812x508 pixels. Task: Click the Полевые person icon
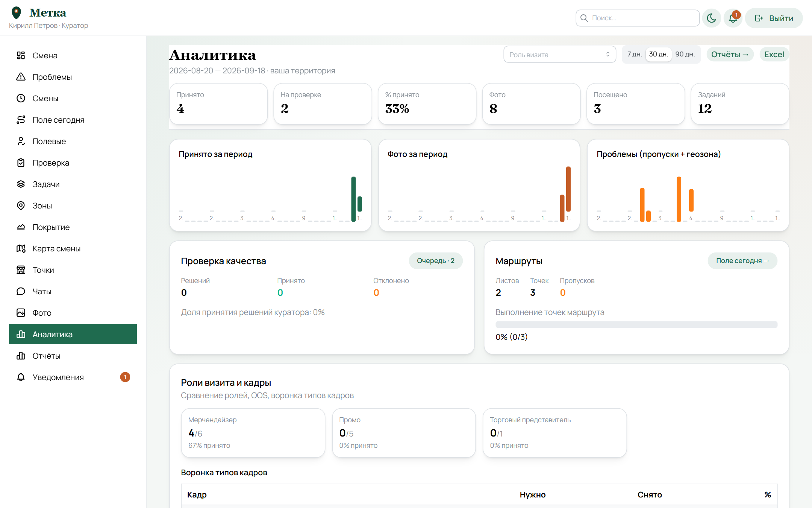(21, 141)
